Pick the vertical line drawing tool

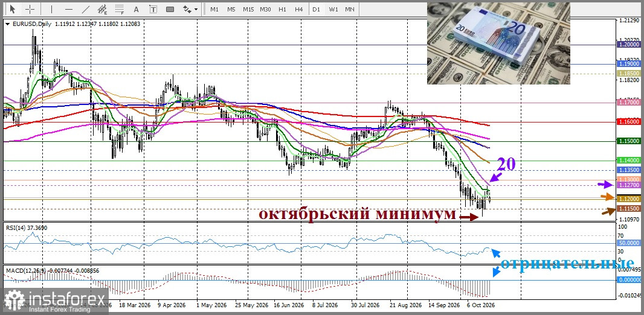tap(51, 9)
